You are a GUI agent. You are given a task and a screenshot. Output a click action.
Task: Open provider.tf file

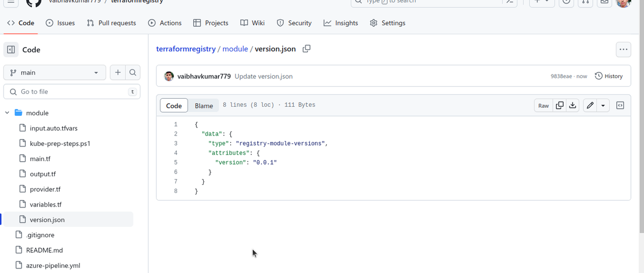click(x=45, y=189)
